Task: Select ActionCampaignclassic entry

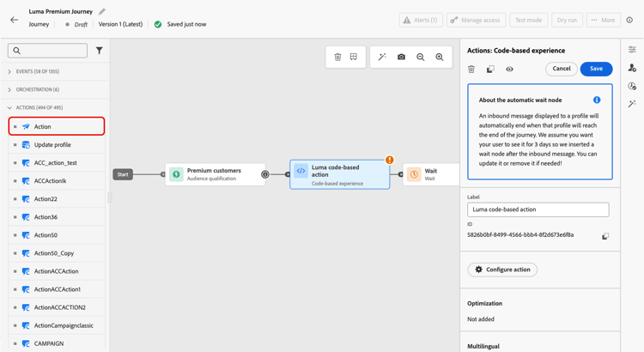Action: (x=57, y=325)
